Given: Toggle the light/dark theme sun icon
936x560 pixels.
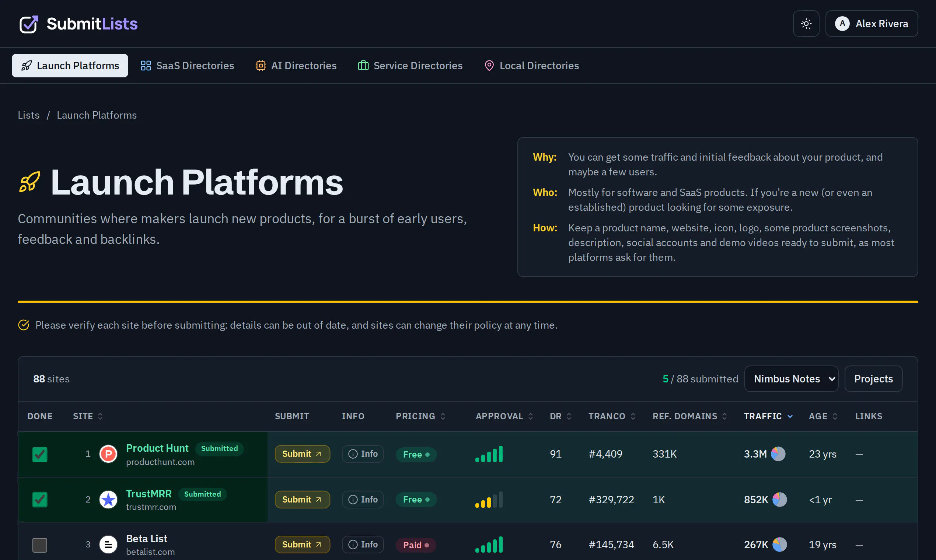Looking at the screenshot, I should coord(806,24).
